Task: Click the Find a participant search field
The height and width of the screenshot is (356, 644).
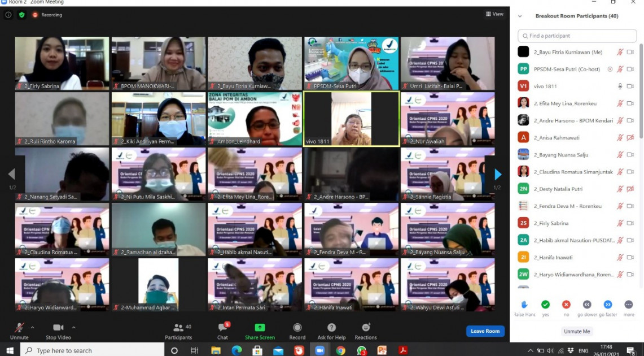Action: [577, 36]
